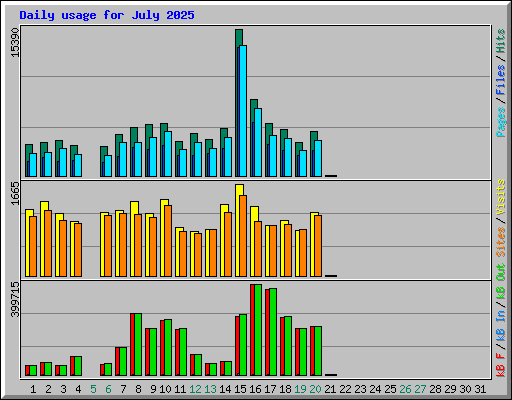Click day 15 on the x-axis
This screenshot has width=512, height=400.
click(240, 389)
